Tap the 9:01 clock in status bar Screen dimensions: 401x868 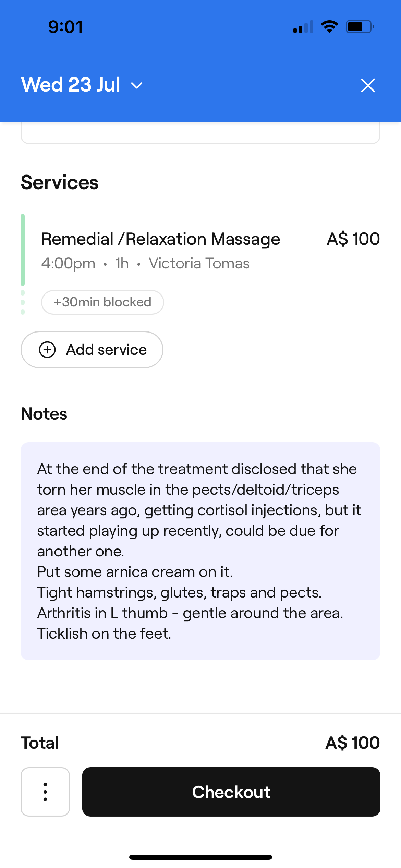[x=65, y=27]
